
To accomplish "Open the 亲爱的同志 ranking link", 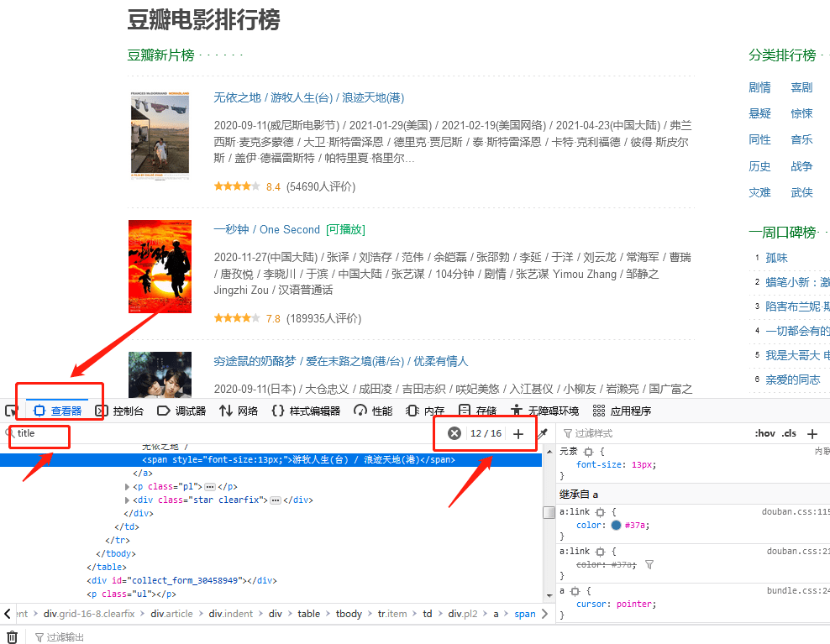I will click(x=792, y=380).
